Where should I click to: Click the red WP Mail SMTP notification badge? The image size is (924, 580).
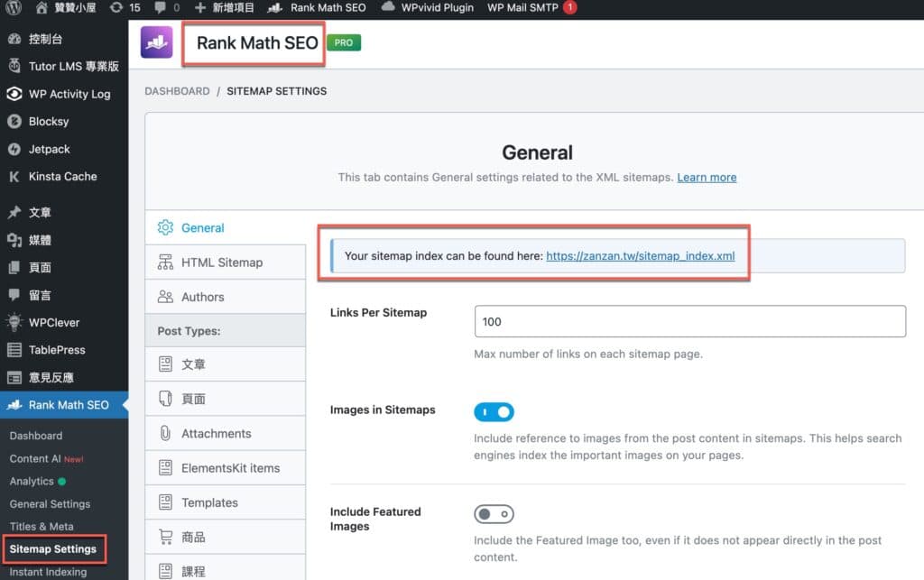(x=570, y=7)
